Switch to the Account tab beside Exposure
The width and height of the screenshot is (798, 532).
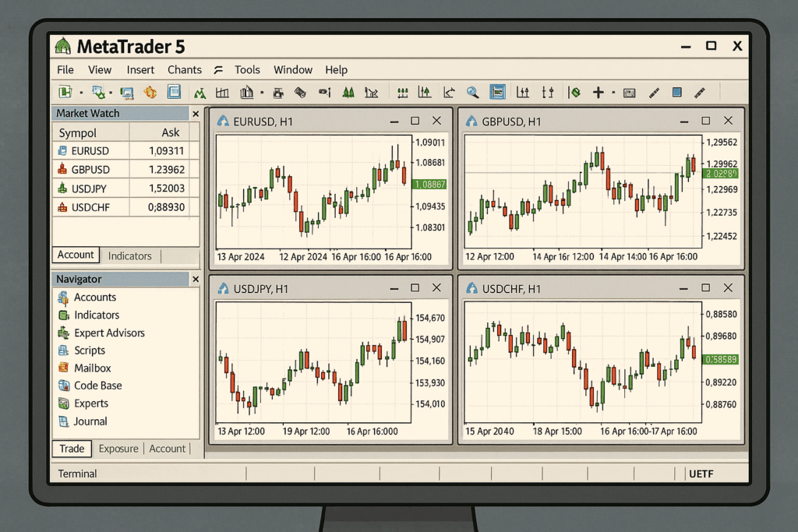[x=168, y=449]
